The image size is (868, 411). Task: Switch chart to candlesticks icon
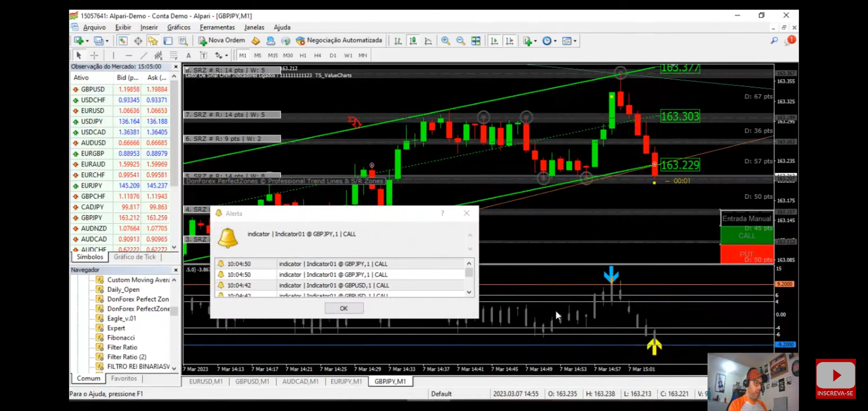pyautogui.click(x=413, y=40)
